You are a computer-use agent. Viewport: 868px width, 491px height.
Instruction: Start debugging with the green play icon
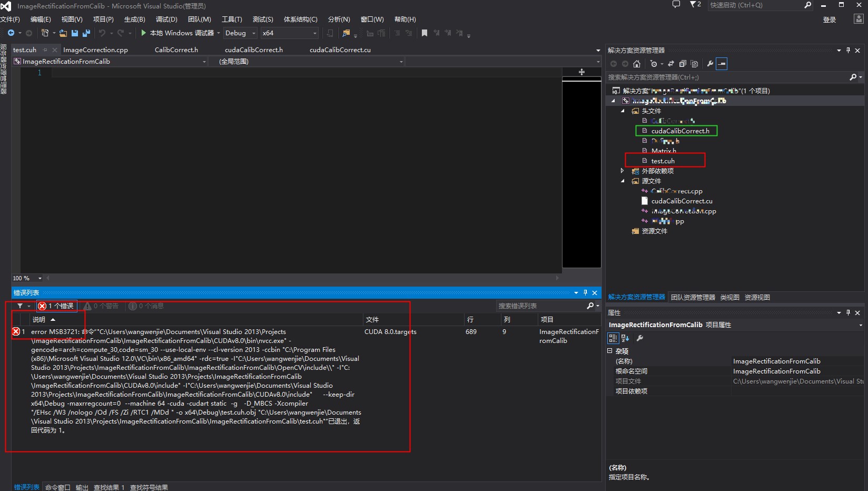143,33
